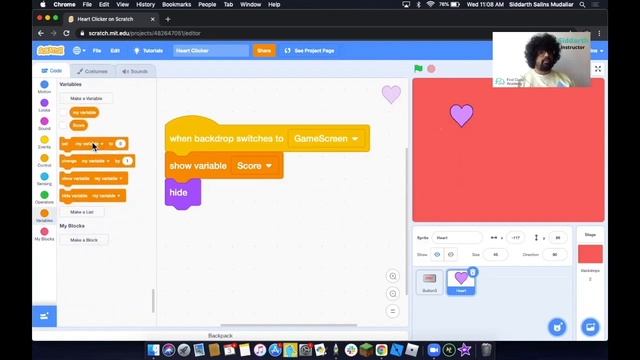Select the My Blocks category
The height and width of the screenshot is (360, 640).
point(44,234)
